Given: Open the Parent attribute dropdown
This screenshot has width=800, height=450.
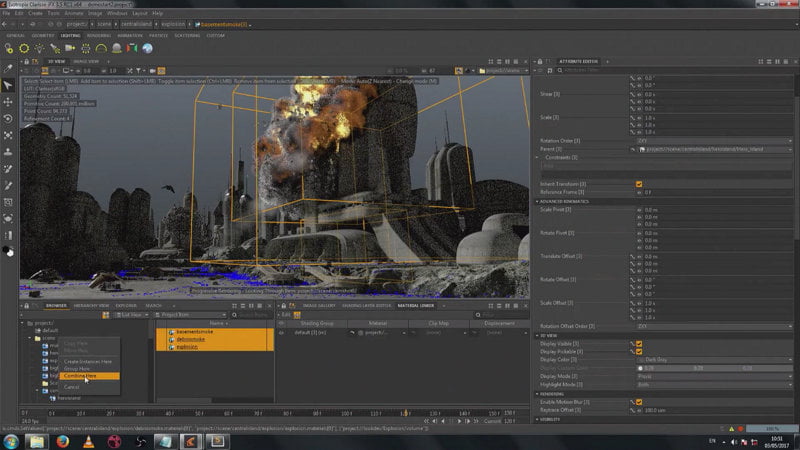Looking at the screenshot, I should tap(714, 149).
